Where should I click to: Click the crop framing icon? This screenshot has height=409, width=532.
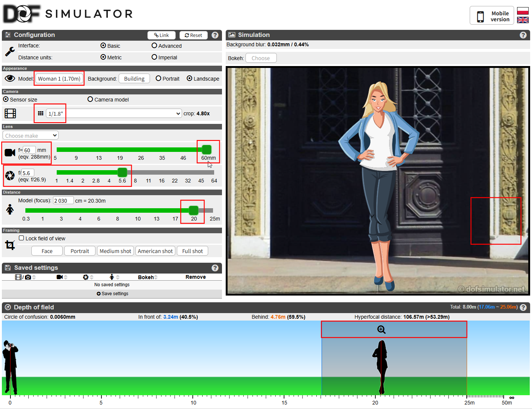(x=10, y=245)
